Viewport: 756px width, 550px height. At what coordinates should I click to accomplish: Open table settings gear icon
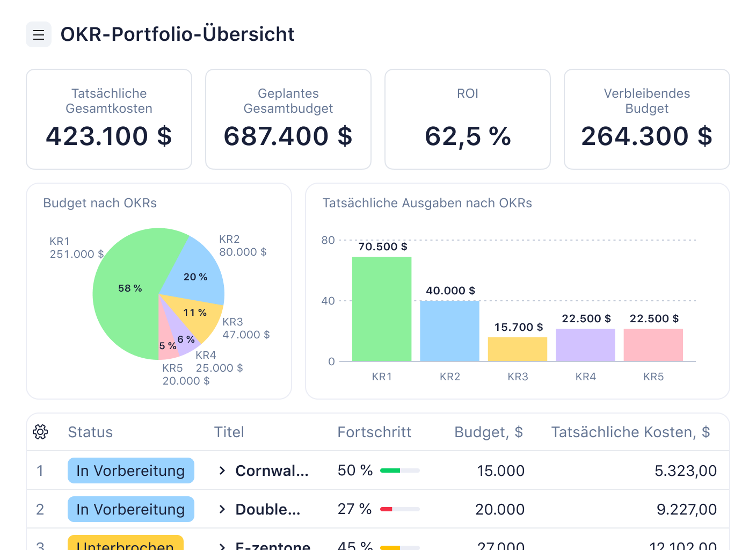coord(40,432)
